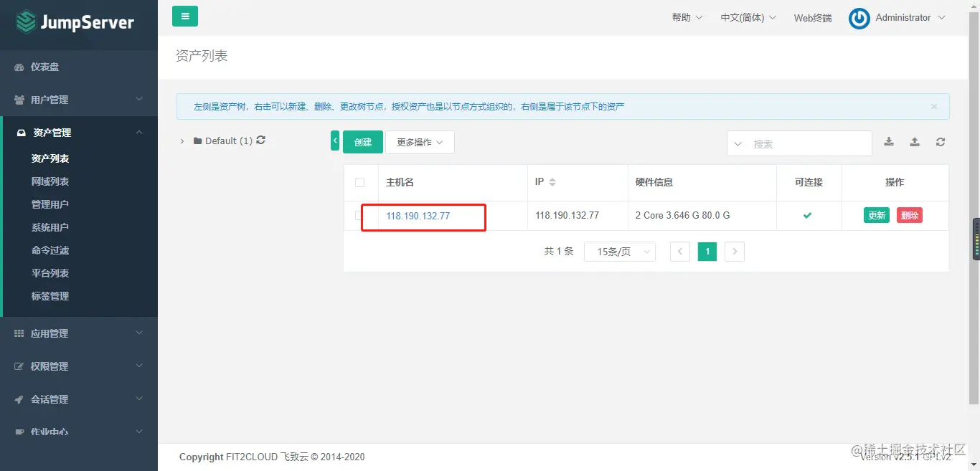Expand the 权限管理 sidebar menu
Viewport: 980px width, 471px height.
click(x=79, y=366)
